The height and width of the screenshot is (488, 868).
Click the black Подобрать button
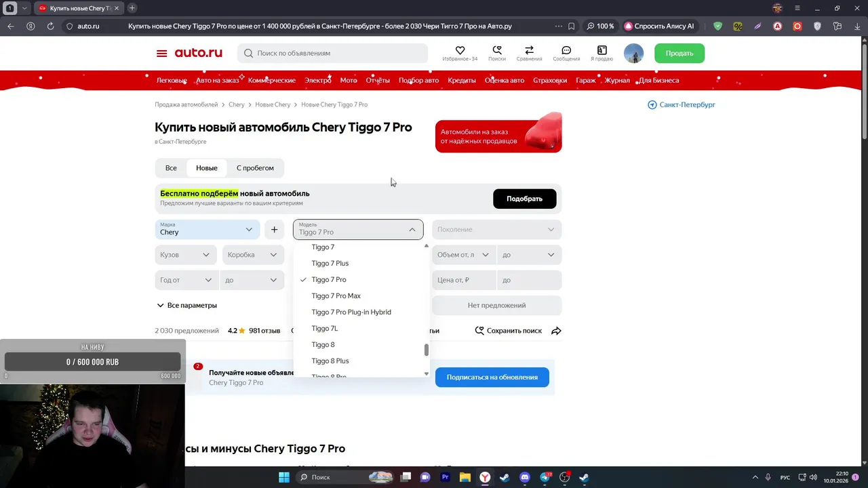[524, 199]
